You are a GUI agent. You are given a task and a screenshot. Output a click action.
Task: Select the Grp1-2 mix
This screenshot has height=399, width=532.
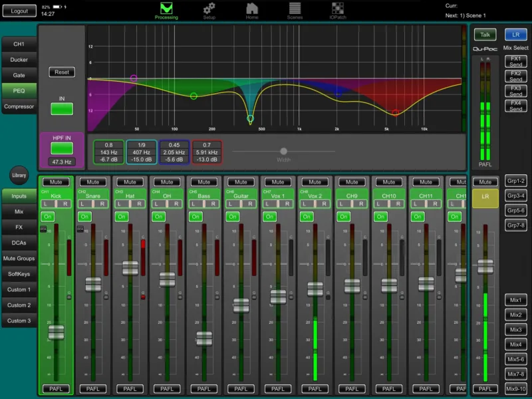point(516,181)
